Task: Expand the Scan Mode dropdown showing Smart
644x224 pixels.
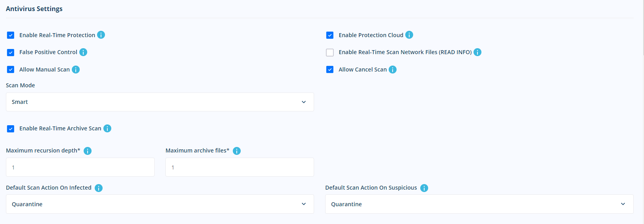Action: [x=160, y=102]
